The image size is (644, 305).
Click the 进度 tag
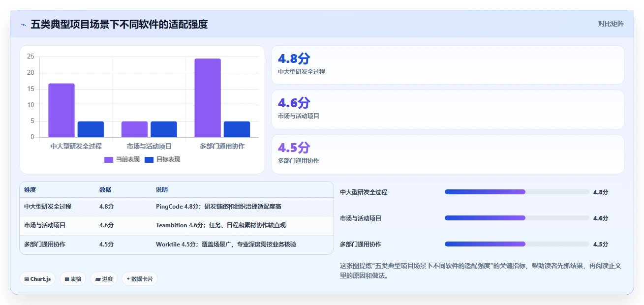[104, 279]
